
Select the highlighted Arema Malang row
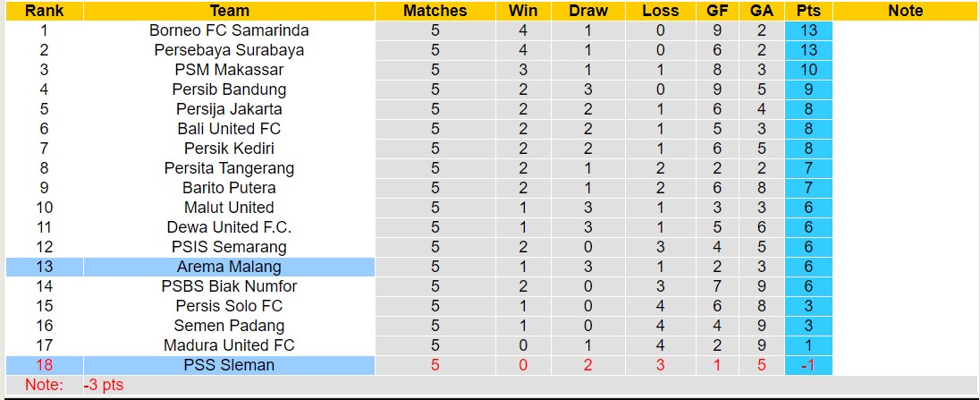229,267
